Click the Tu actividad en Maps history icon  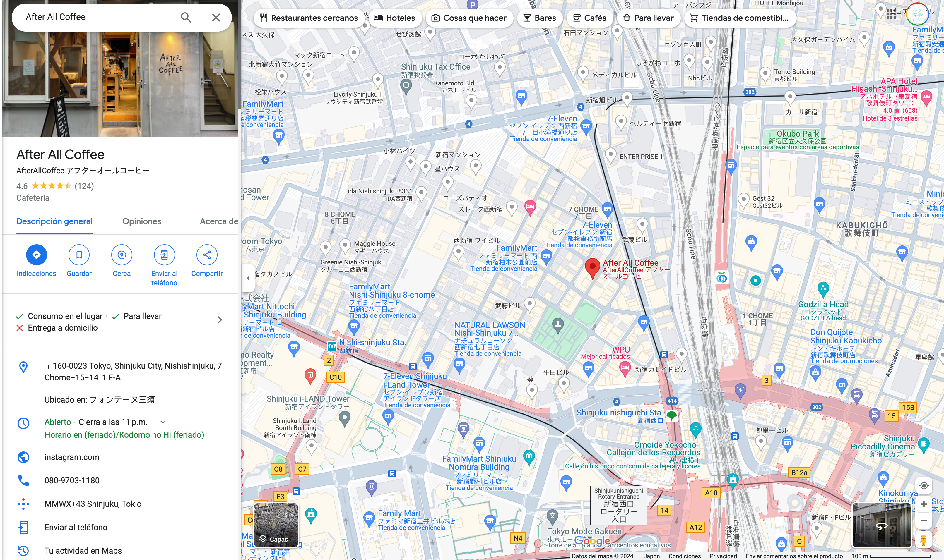click(x=23, y=551)
